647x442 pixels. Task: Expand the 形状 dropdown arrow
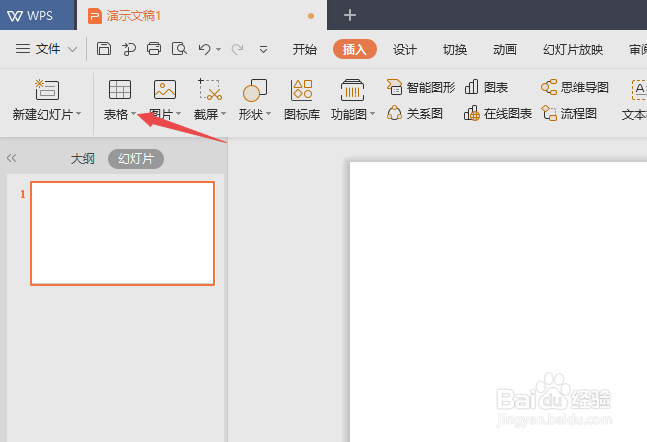[x=269, y=113]
